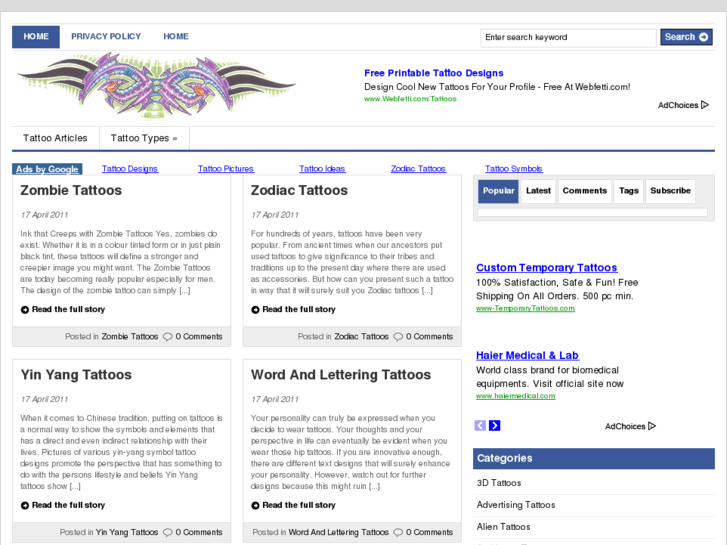
Task: Click comment bubble icon on Zombie Tattoos post
Action: point(167,337)
